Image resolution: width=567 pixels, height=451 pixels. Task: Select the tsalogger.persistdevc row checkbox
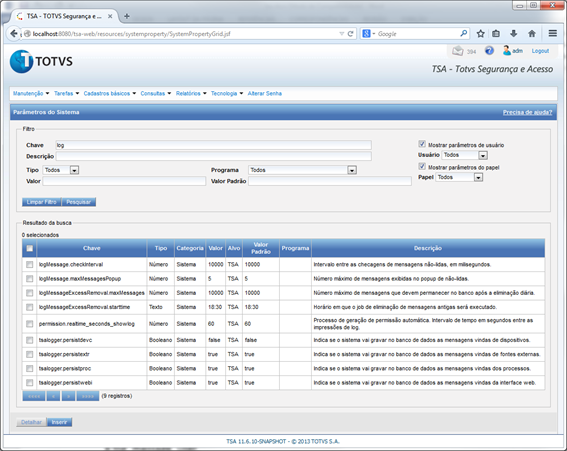click(x=30, y=340)
